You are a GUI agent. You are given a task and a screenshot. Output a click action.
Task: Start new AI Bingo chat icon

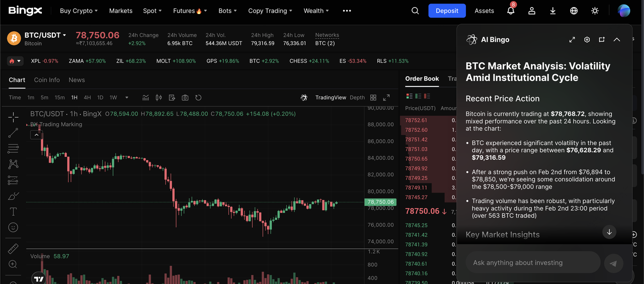point(602,40)
